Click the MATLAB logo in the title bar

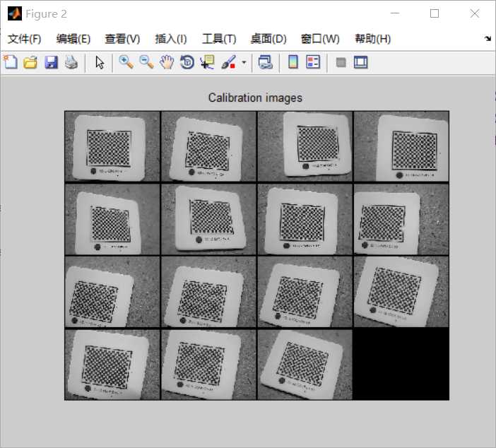click(x=15, y=13)
